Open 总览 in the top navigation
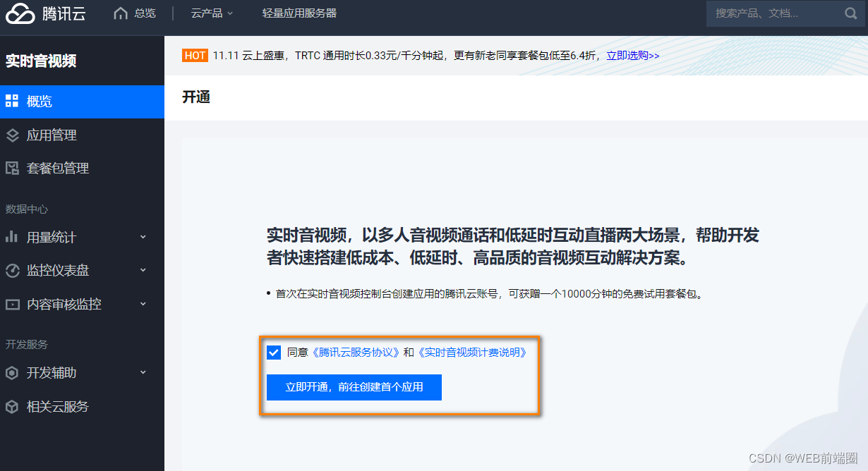Screen dimensions: 868x471 click(x=145, y=13)
